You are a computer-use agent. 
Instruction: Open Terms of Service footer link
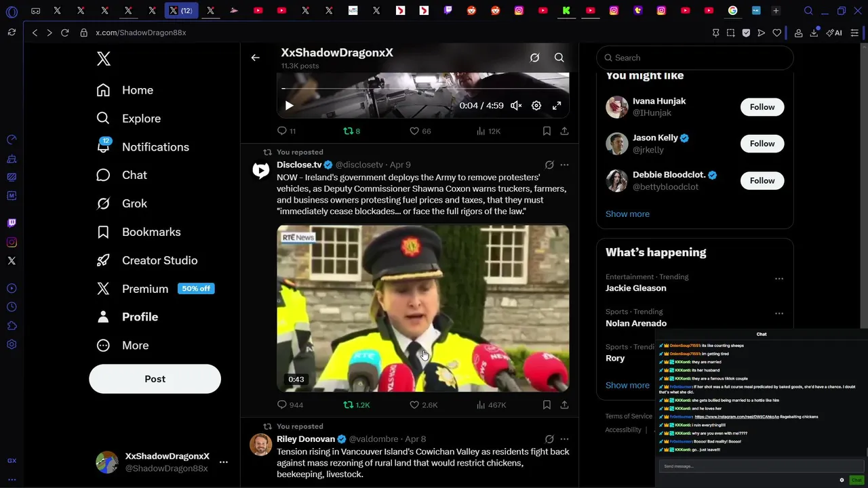(629, 416)
